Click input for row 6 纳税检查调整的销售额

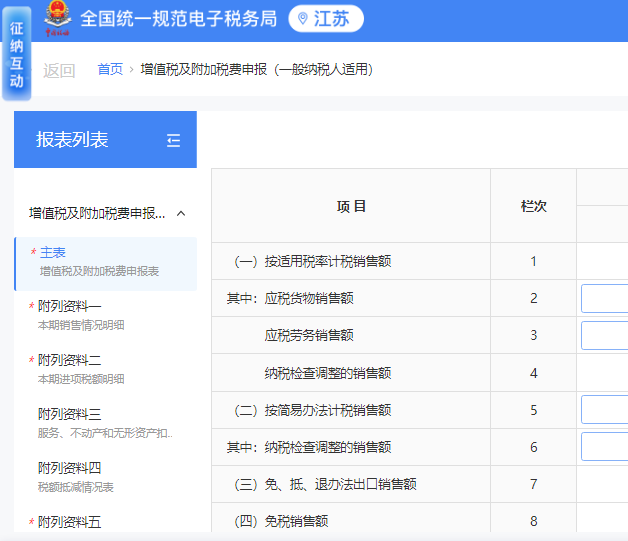(x=604, y=446)
